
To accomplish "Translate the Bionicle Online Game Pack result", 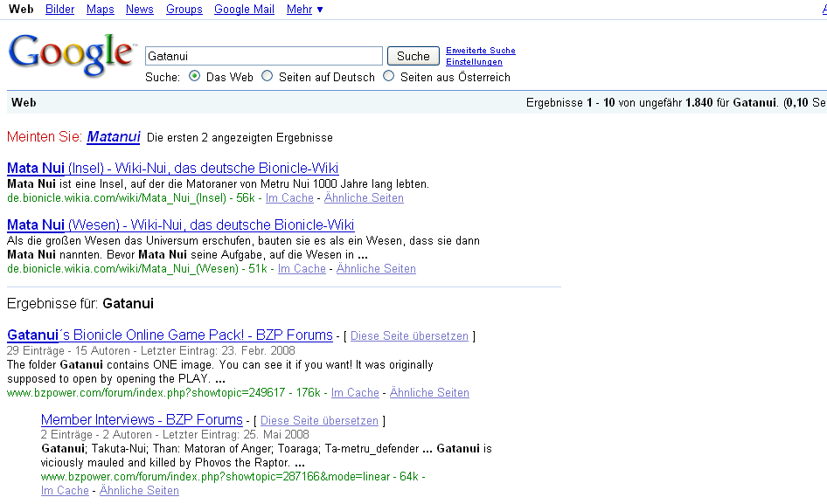I will click(409, 336).
